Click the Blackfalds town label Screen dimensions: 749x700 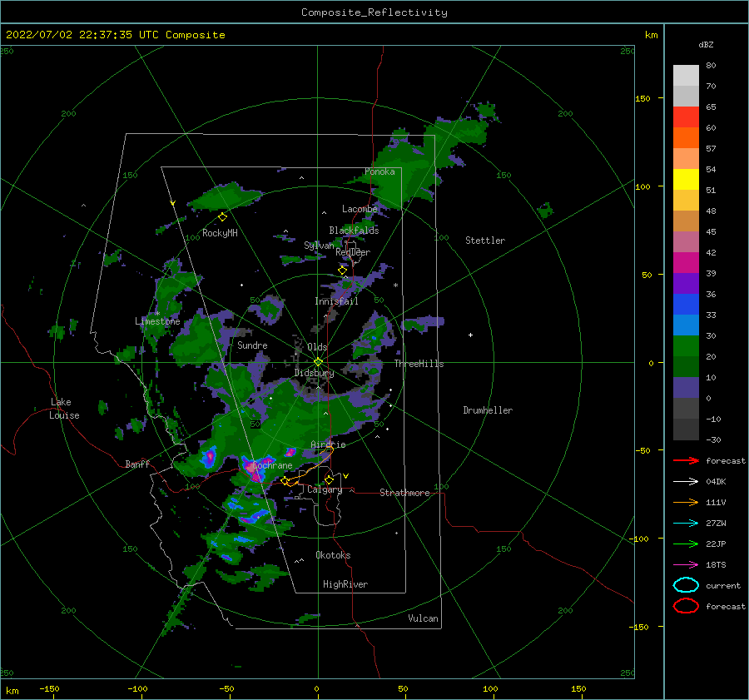click(x=354, y=231)
